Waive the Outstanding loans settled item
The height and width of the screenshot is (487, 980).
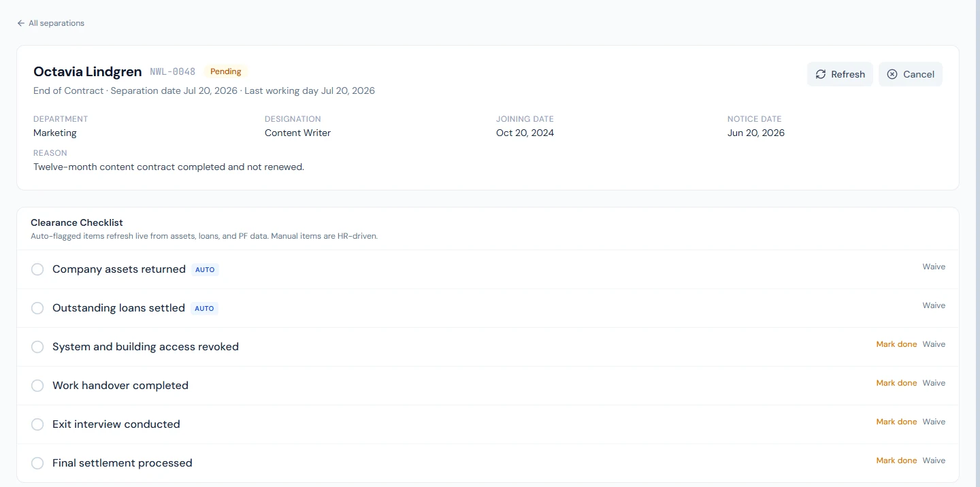[934, 305]
